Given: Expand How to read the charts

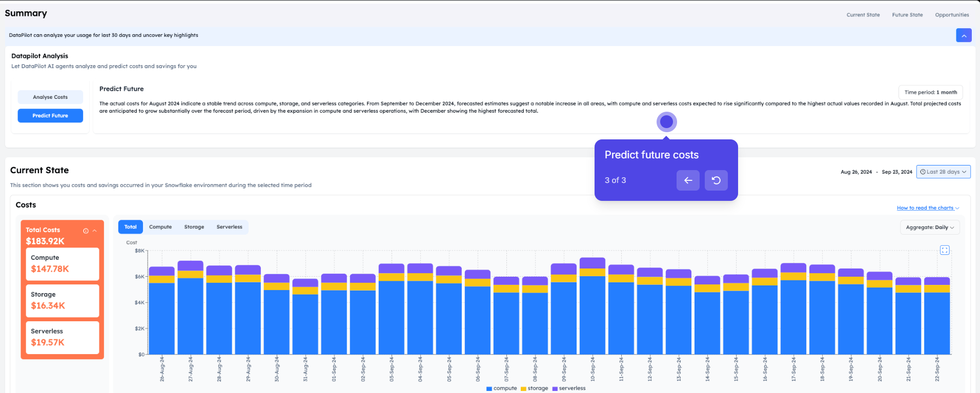Looking at the screenshot, I should pyautogui.click(x=928, y=208).
